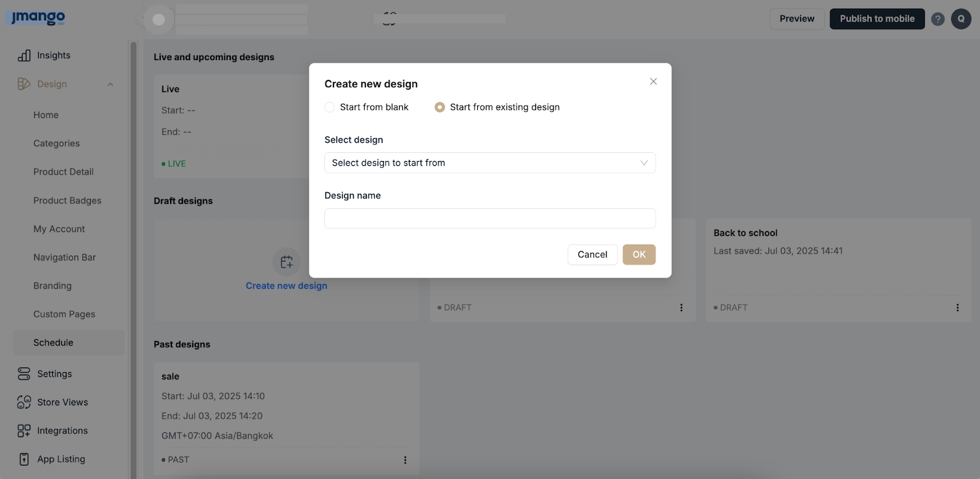Screen dimensions: 980x479
Task: Open options menu for Back to school draft
Action: point(957,308)
